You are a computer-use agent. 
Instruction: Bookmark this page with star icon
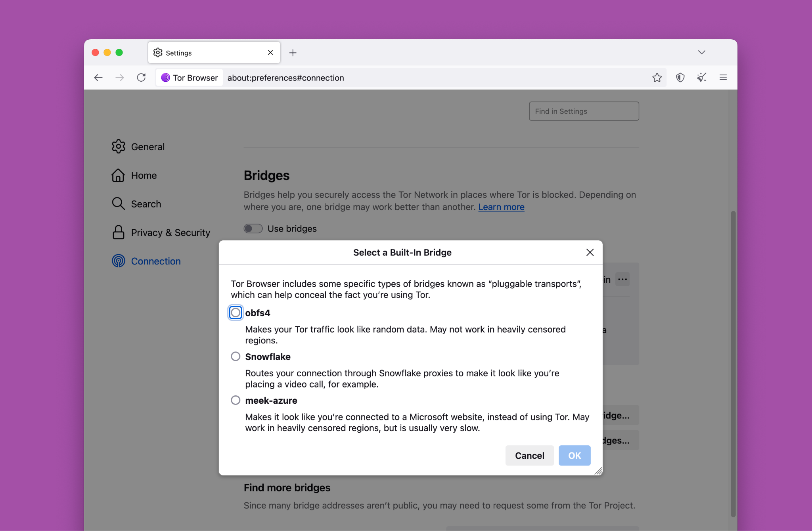657,77
